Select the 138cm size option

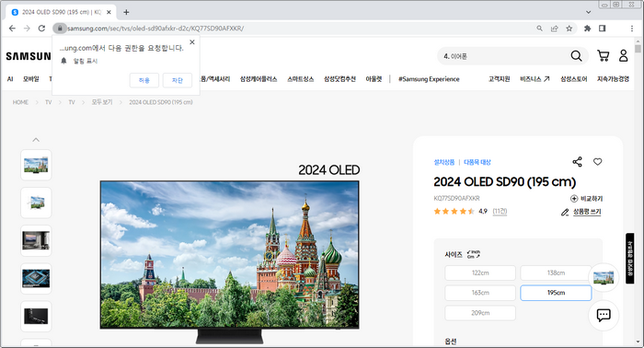point(556,273)
